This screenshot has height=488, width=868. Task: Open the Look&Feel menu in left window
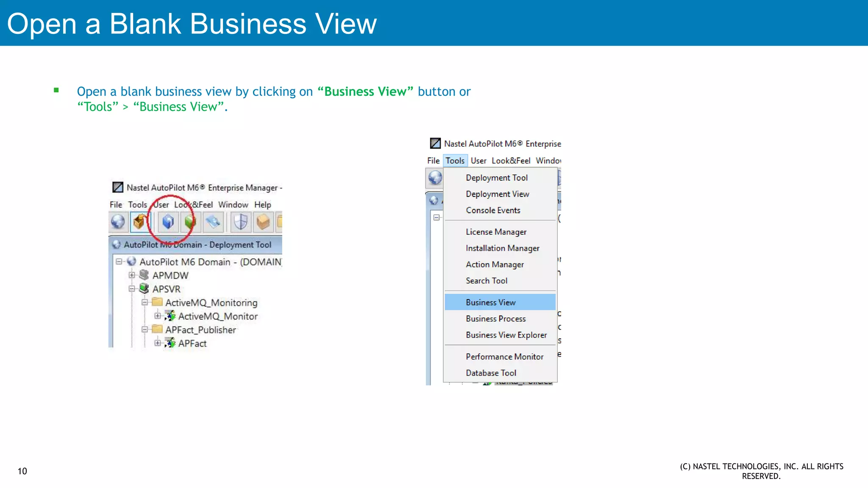point(193,205)
